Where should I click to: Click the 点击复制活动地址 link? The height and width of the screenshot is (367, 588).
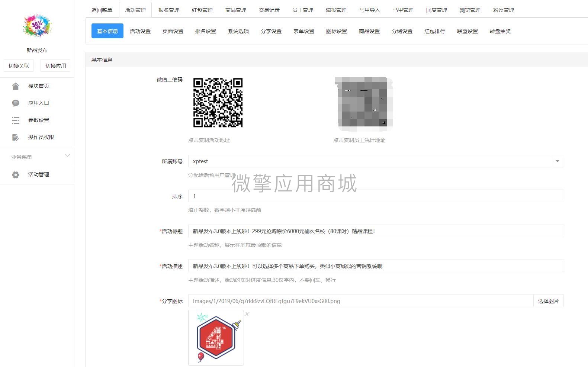209,140
